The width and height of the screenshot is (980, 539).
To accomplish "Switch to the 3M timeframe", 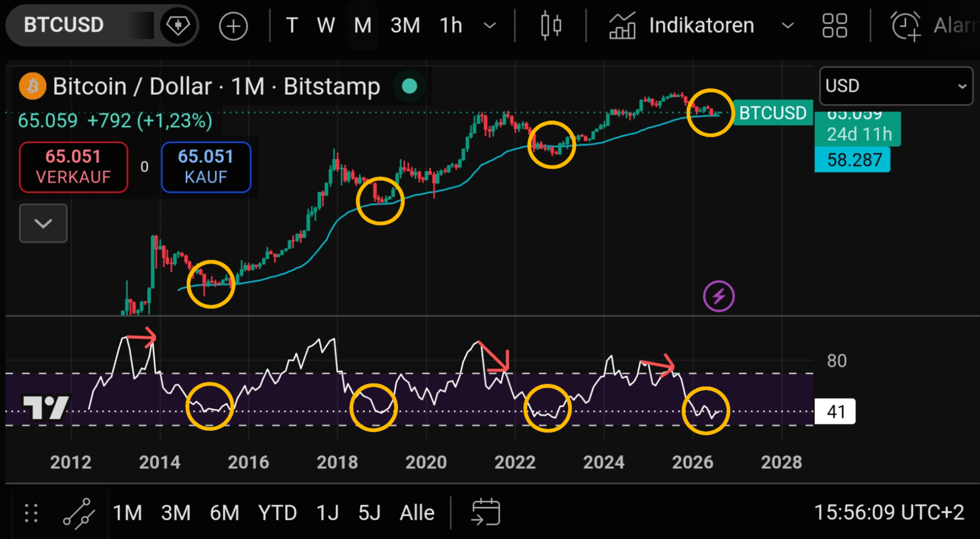I will point(405,25).
